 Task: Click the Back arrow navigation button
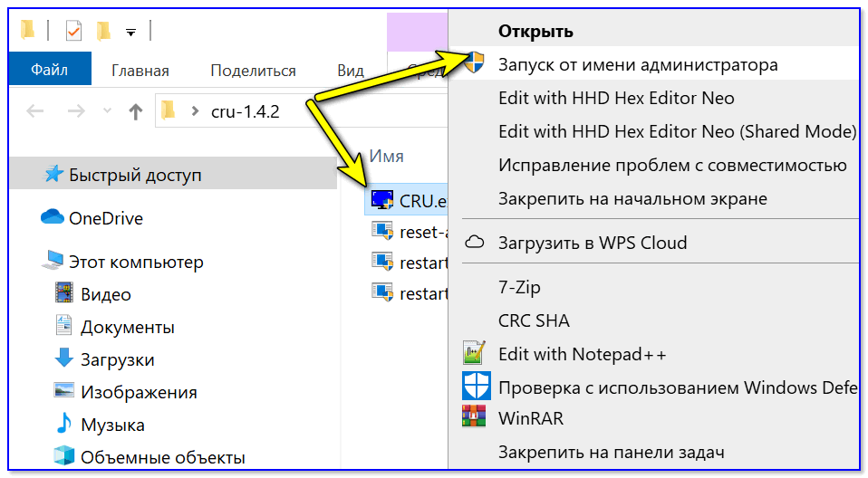click(x=35, y=111)
